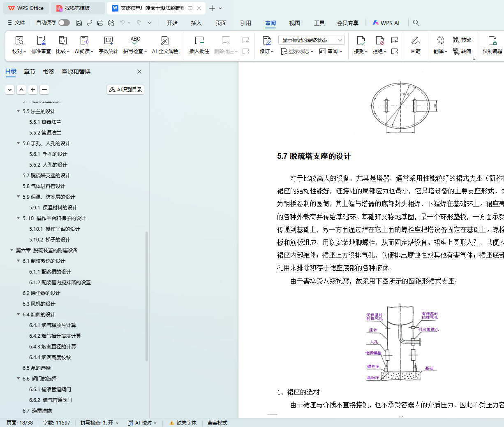
Task: Click the search magnifier in the menu bar
Action: [x=416, y=23]
